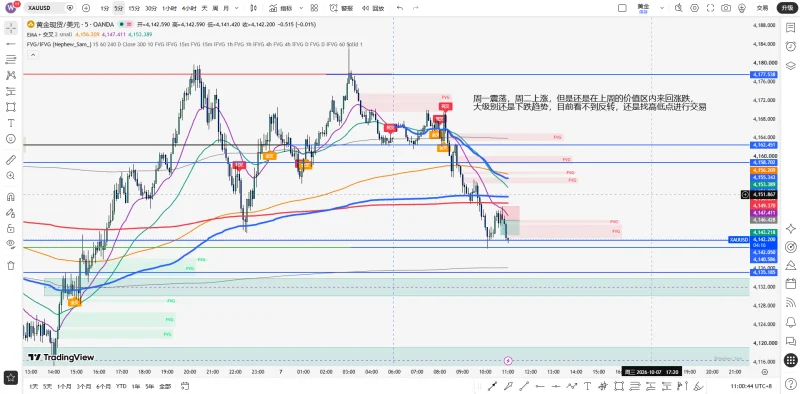
Task: Open the favorites star toolbar button
Action: [11, 378]
